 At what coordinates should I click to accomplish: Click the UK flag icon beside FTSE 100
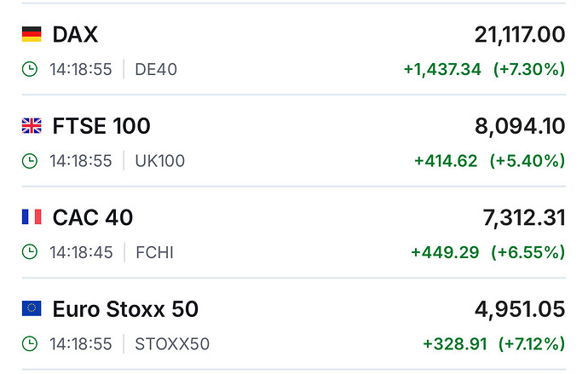32,127
